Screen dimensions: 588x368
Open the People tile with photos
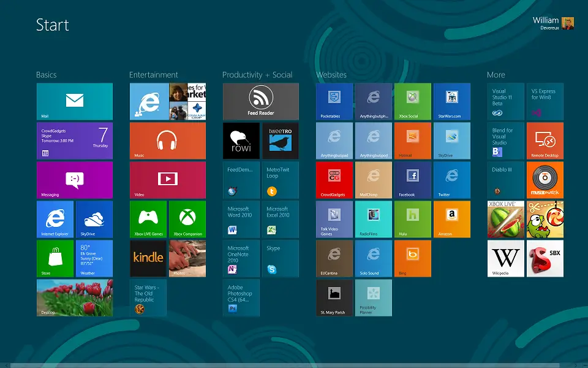tap(168, 101)
